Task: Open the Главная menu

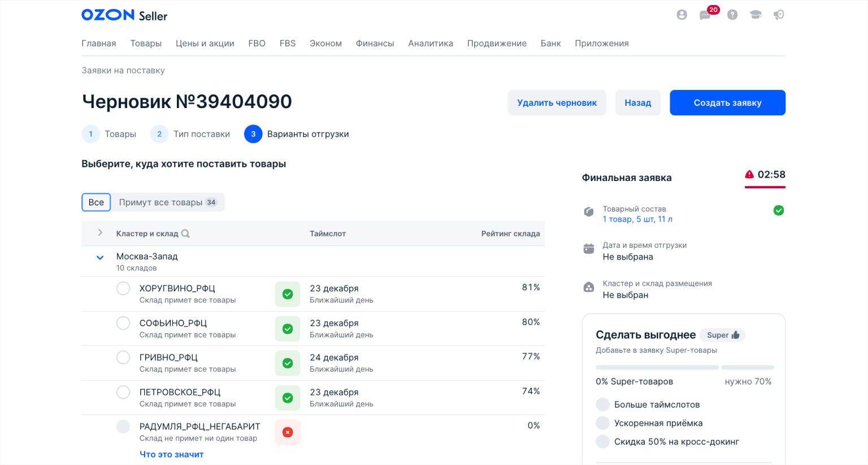Action: pyautogui.click(x=99, y=44)
